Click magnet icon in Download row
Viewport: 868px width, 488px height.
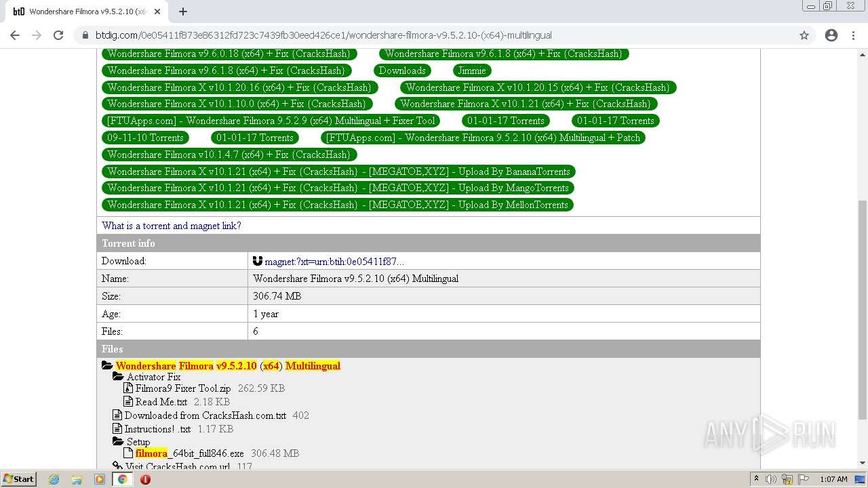click(x=258, y=261)
